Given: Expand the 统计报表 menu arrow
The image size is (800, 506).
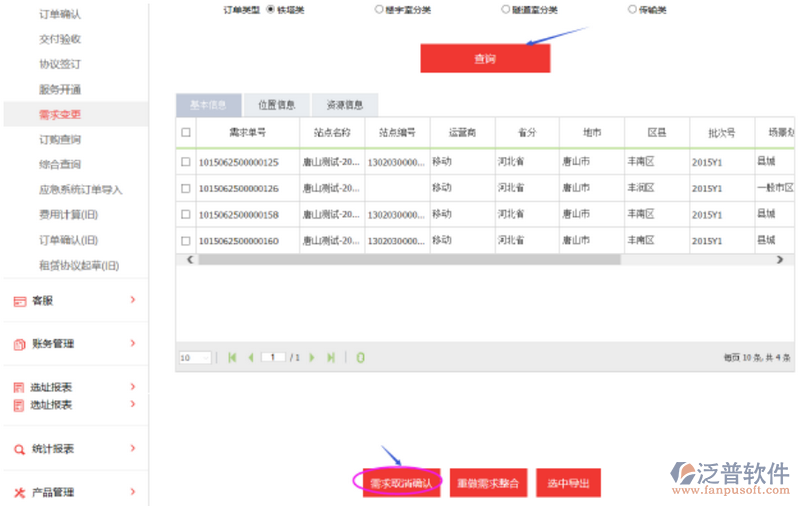Looking at the screenshot, I should coord(132,449).
